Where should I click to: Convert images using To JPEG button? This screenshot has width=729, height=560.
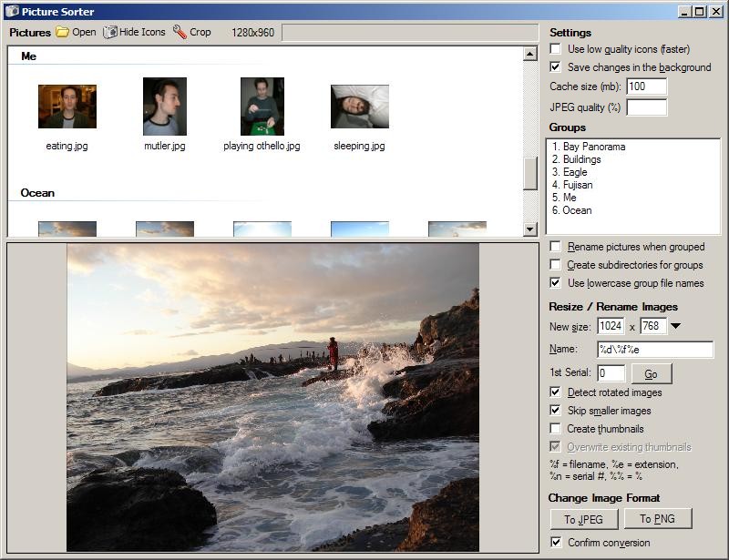pos(584,519)
